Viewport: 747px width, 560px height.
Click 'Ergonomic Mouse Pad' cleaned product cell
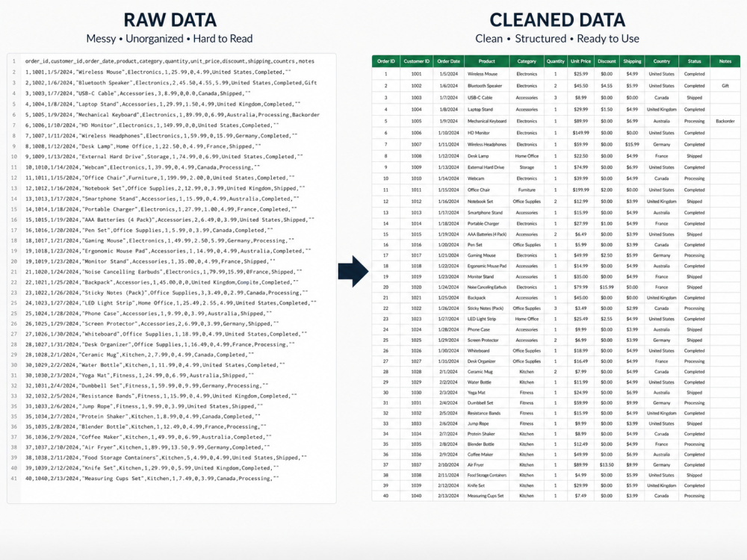tap(487, 266)
